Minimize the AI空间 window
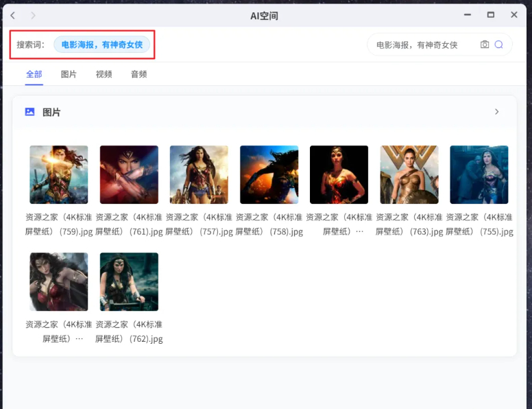 pos(468,15)
